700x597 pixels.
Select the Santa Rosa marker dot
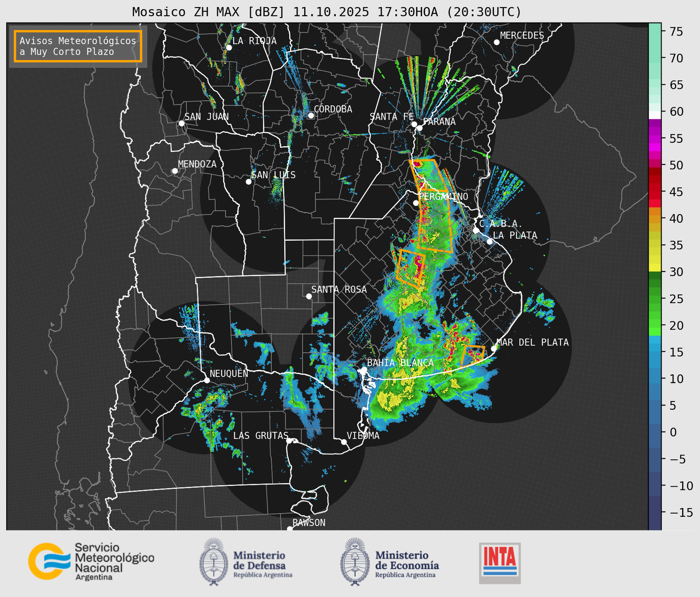tap(309, 296)
